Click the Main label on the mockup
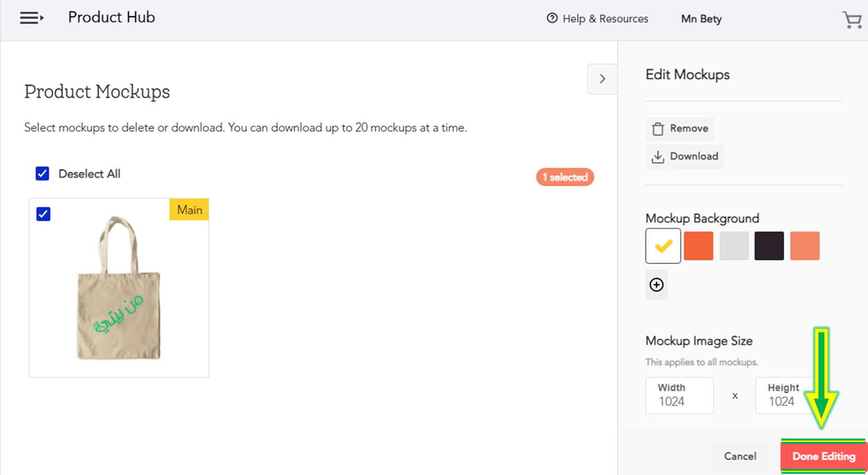Image resolution: width=868 pixels, height=475 pixels. (189, 210)
